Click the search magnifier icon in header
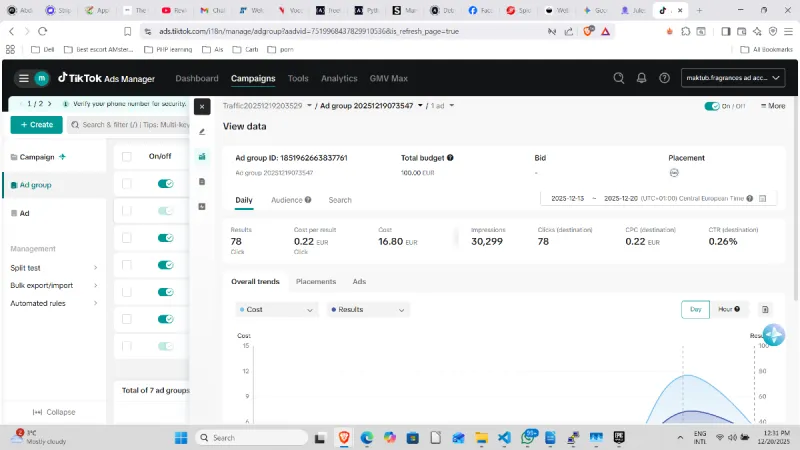The width and height of the screenshot is (800, 450). click(x=618, y=78)
